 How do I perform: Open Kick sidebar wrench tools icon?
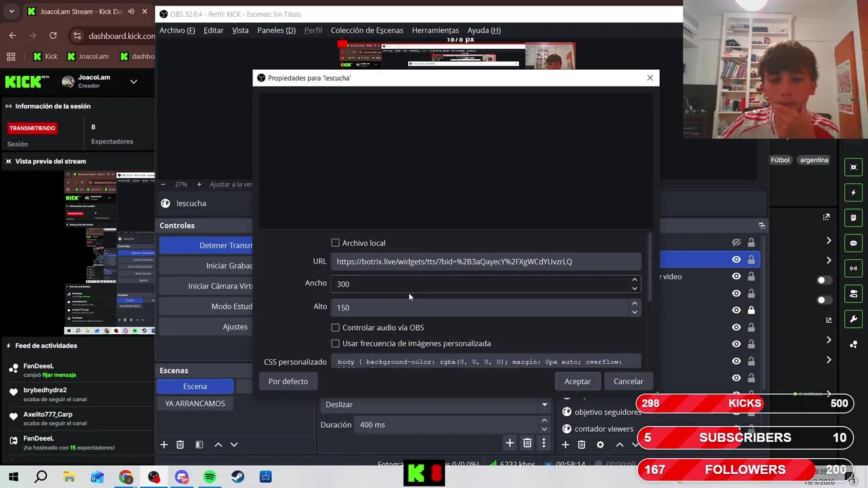point(853,319)
